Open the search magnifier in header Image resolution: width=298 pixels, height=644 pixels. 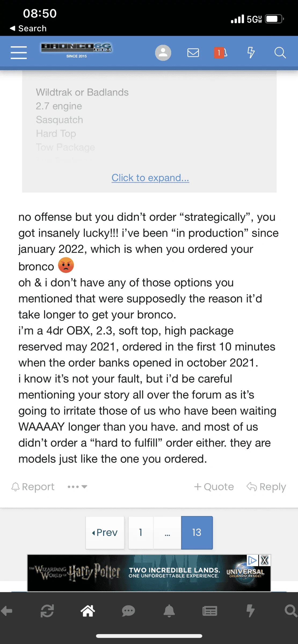coord(280,53)
